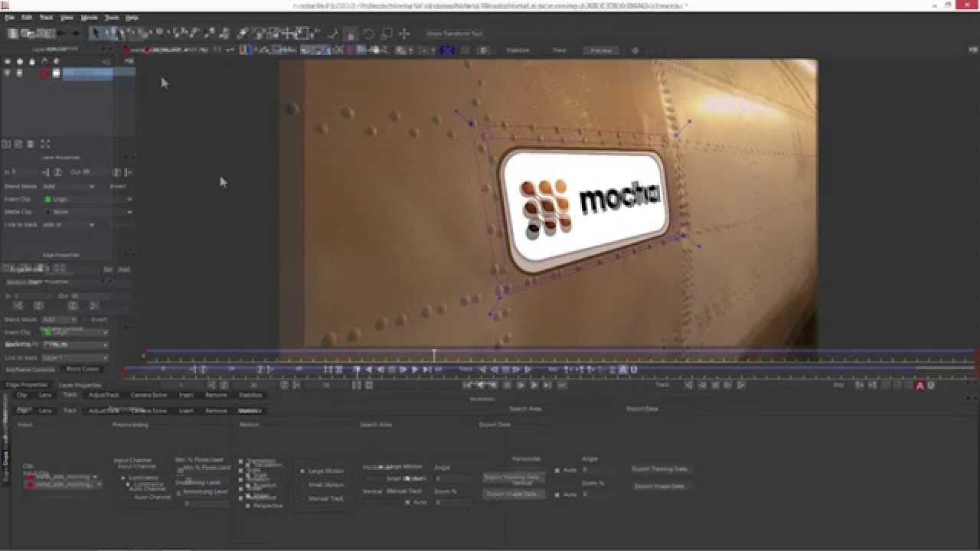Image resolution: width=980 pixels, height=551 pixels.
Task: Select the Scale tool in the toolbar
Action: 387,34
